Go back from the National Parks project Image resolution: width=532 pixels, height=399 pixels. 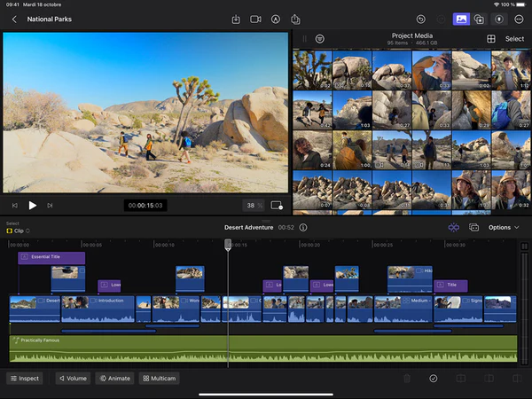(14, 19)
